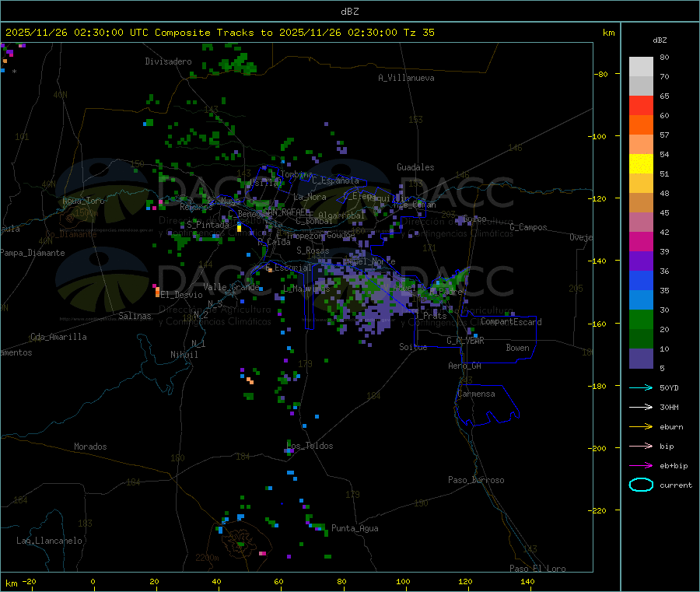The width and height of the screenshot is (700, 592).
Task: Click the 'Agua_Toro' map label
Action: click(83, 201)
